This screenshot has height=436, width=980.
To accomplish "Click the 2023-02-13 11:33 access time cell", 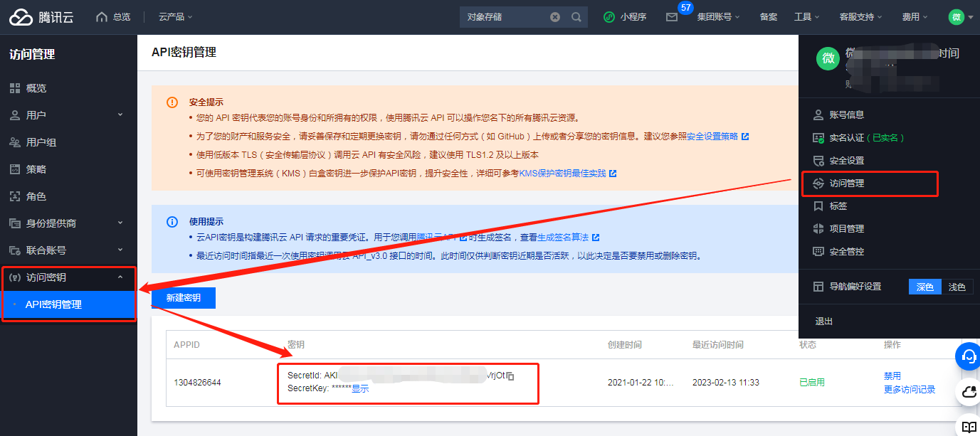I will point(726,383).
